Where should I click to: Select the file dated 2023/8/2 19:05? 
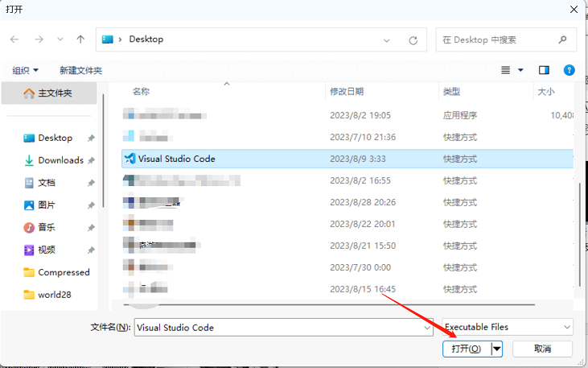[x=347, y=115]
